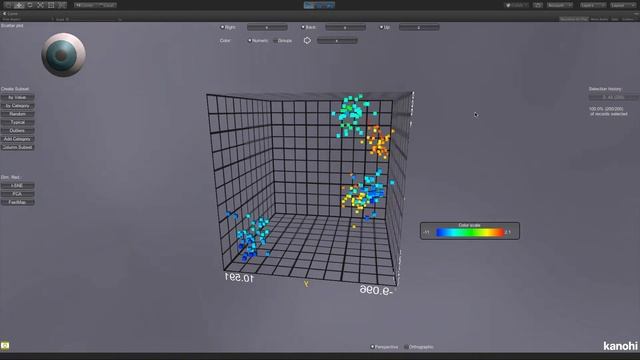The image size is (640, 360).
Task: Click the Scatter plot title label
Action: 12,26
